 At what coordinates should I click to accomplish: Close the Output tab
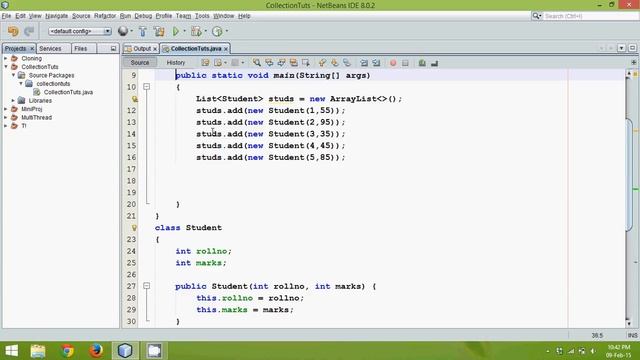155,49
